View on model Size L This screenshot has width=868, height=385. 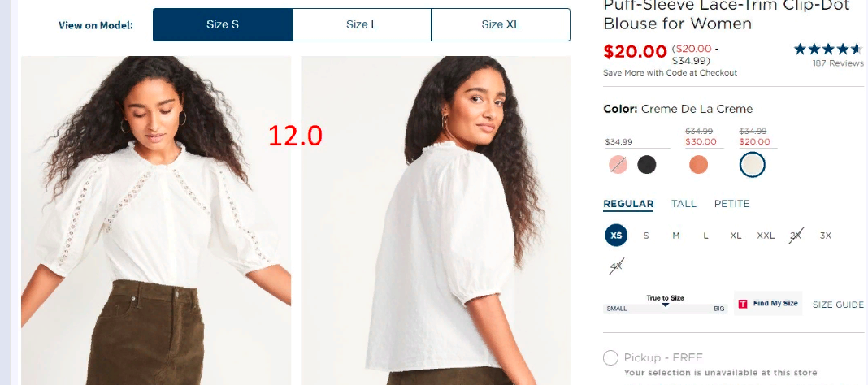(362, 25)
